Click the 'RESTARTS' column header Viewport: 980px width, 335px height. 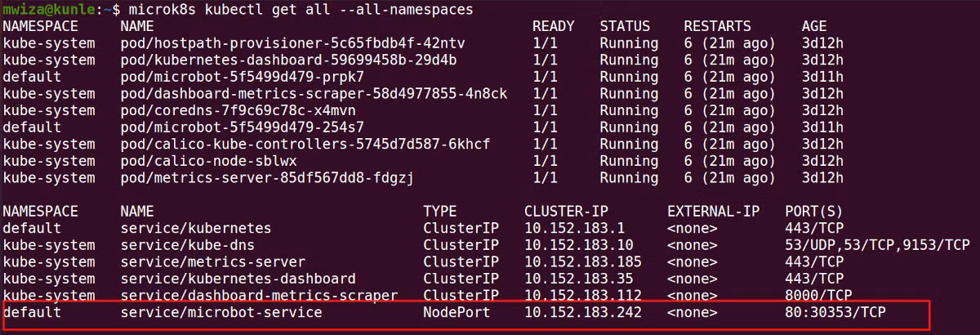(717, 26)
